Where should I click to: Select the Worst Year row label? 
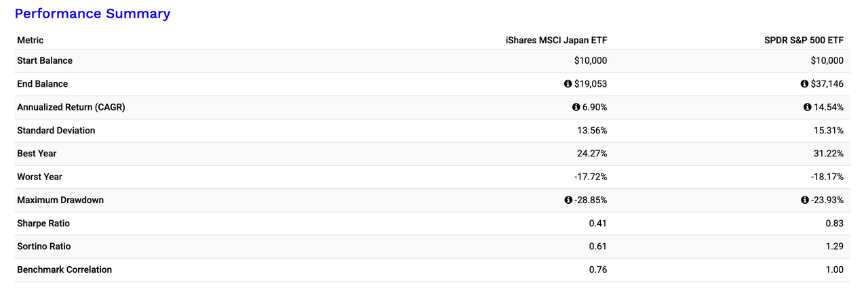click(x=39, y=177)
